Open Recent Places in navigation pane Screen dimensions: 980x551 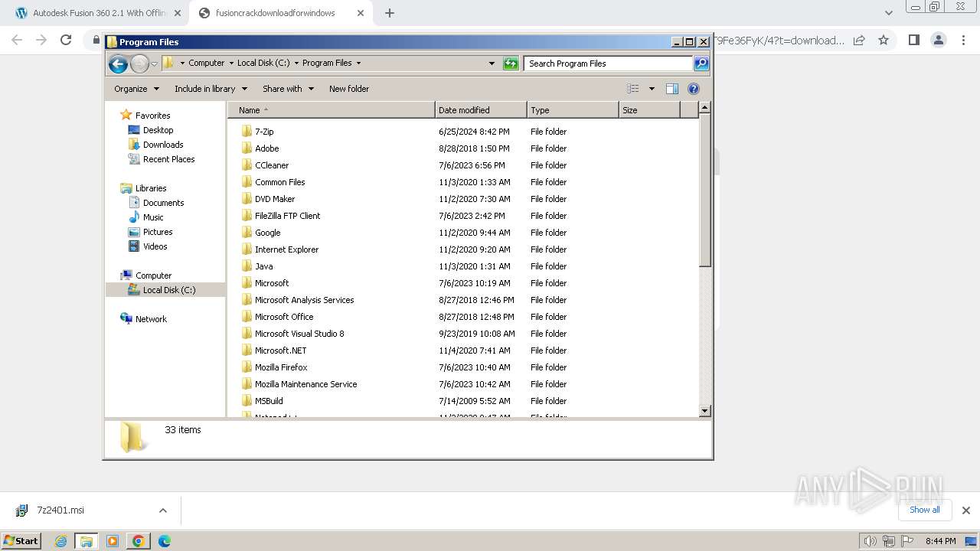point(168,159)
